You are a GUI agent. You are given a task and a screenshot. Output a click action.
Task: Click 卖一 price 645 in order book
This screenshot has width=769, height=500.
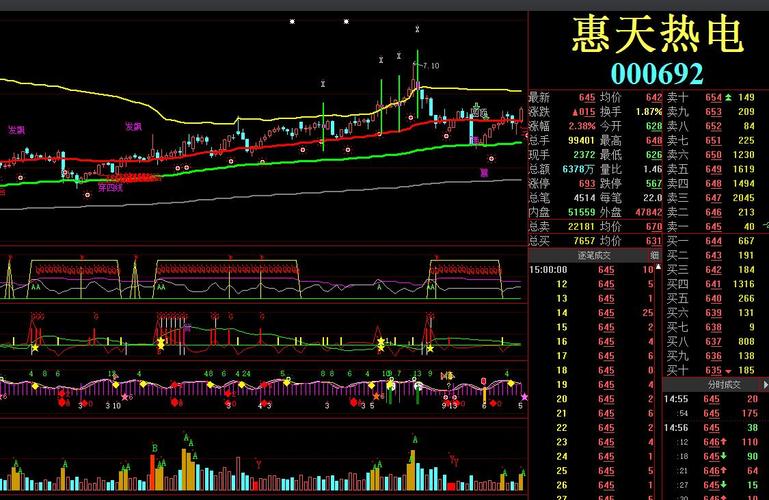tap(714, 226)
